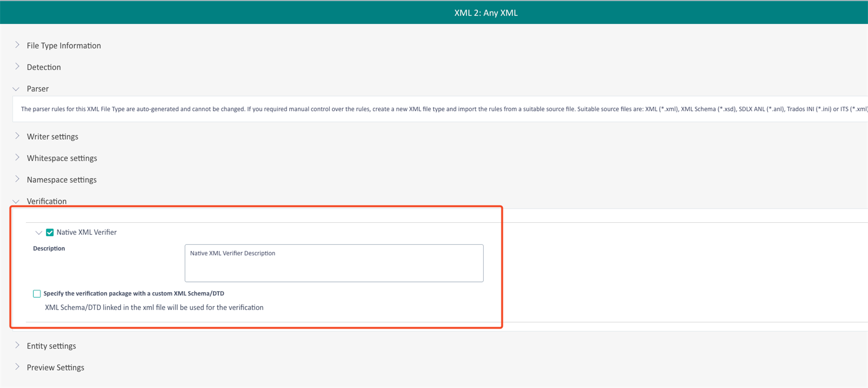
Task: Expand the Whitespace settings chevron arrow
Action: point(17,158)
